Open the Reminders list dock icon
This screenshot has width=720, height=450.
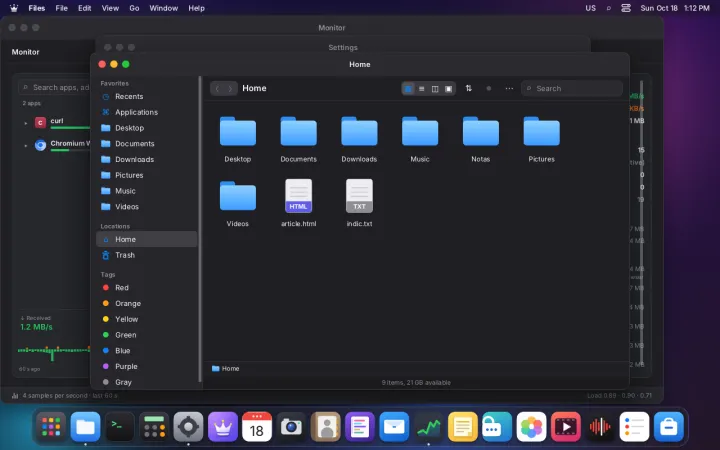634,427
